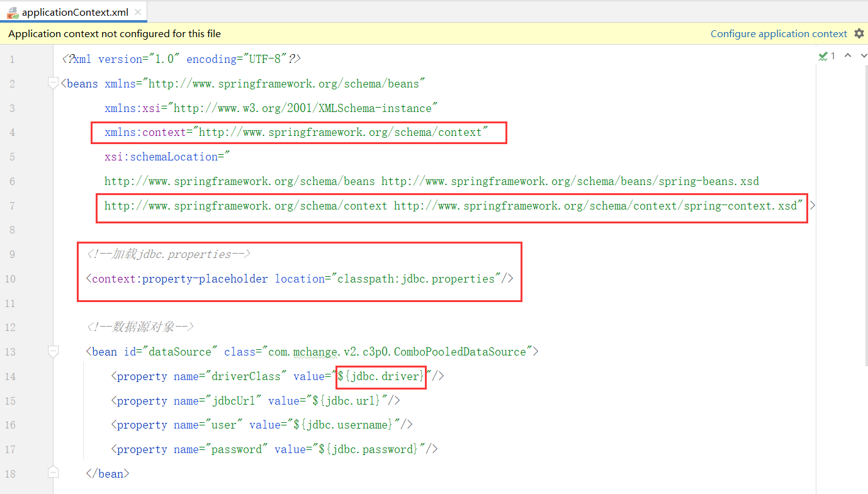
Task: Click the inspection checkmark status icon
Action: click(823, 56)
